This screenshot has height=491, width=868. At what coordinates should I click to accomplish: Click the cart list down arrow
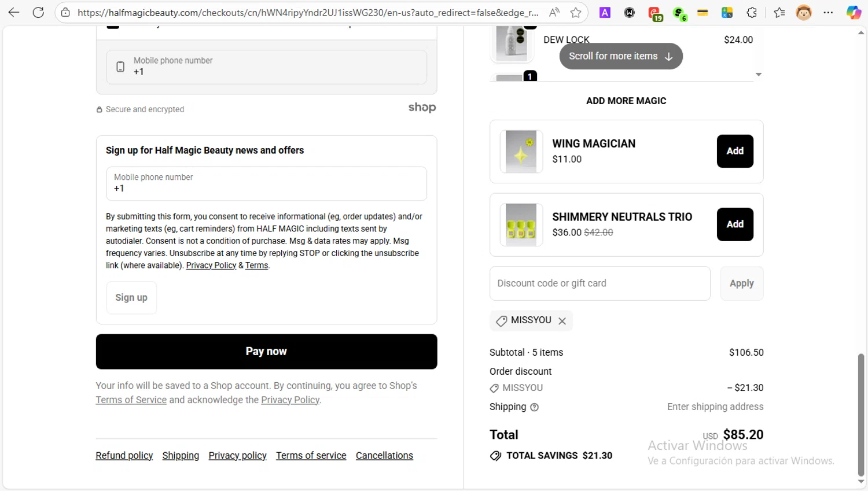[758, 75]
